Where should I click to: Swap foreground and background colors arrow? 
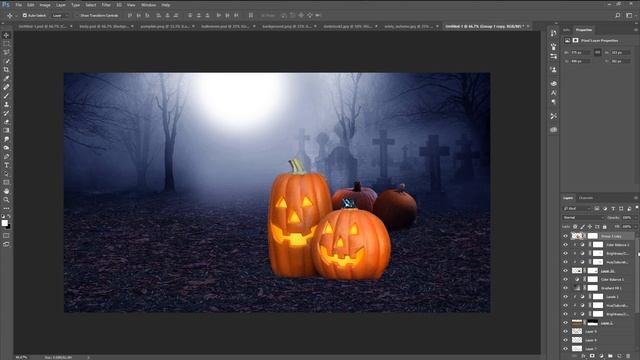pos(9,216)
